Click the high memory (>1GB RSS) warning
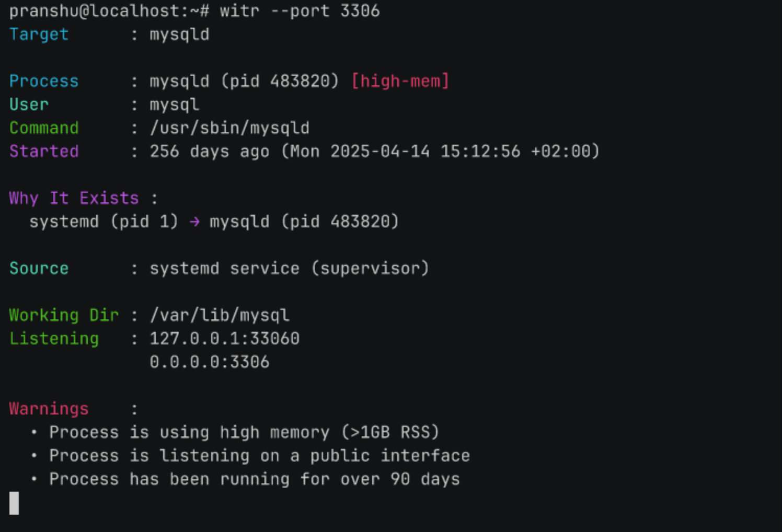Screen dimensions: 782x532 tap(244, 432)
